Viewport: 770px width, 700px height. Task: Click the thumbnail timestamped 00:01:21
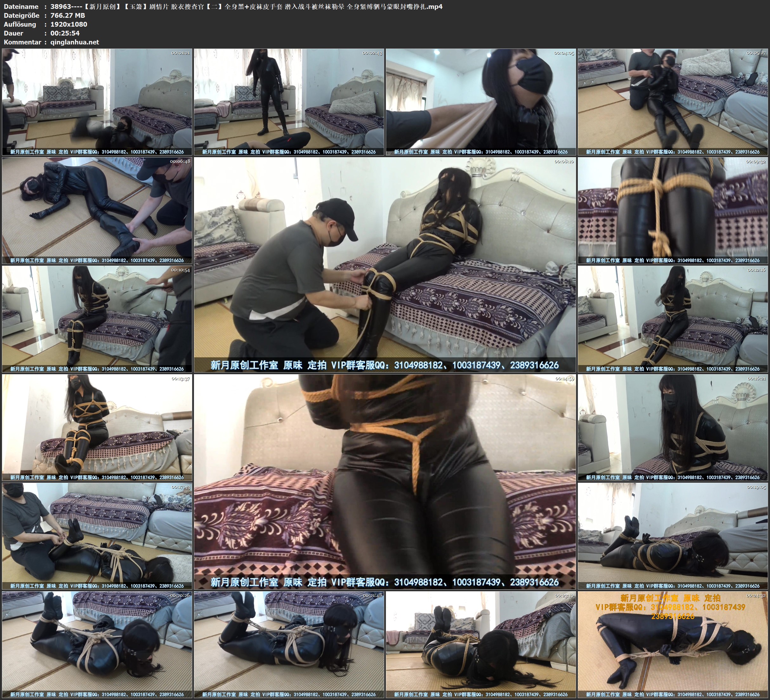click(97, 102)
